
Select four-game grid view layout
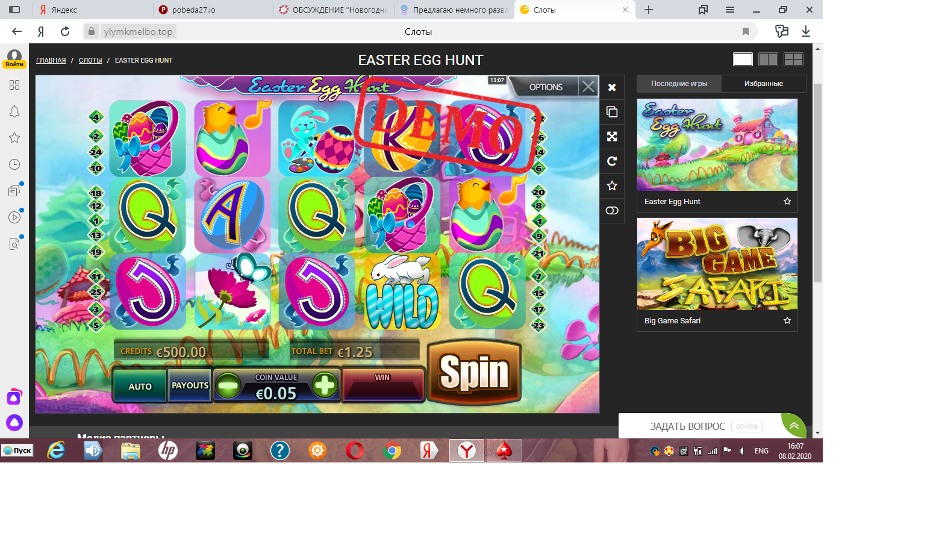pos(793,59)
